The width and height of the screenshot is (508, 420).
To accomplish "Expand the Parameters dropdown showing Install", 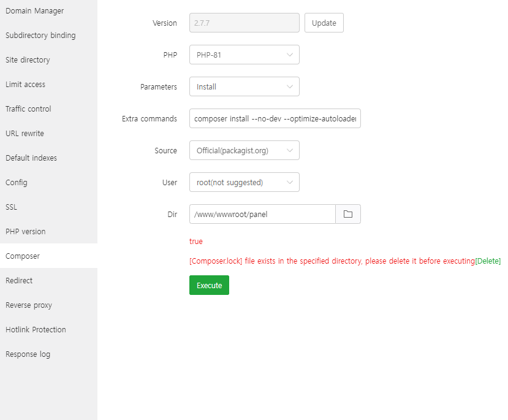I will point(244,86).
